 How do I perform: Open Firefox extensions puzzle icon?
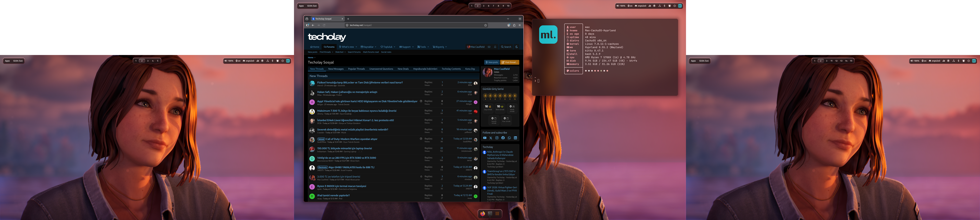[x=514, y=25]
